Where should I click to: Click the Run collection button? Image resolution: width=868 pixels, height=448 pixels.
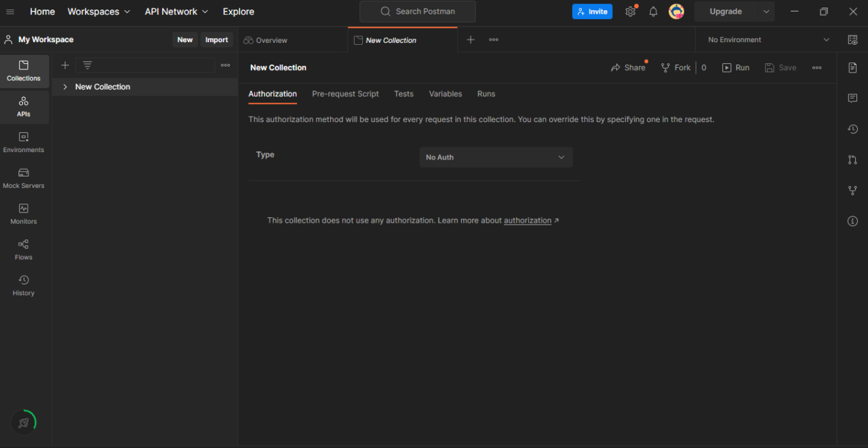click(x=736, y=67)
